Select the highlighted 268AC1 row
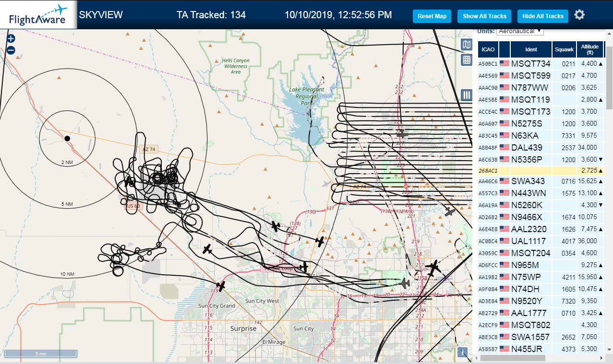This screenshot has width=613, height=364. click(x=541, y=171)
